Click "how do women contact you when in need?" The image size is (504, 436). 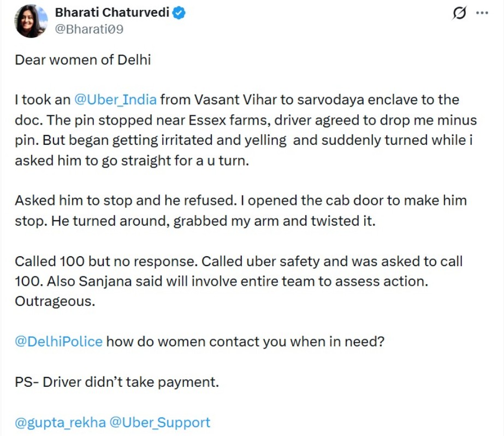point(245,341)
